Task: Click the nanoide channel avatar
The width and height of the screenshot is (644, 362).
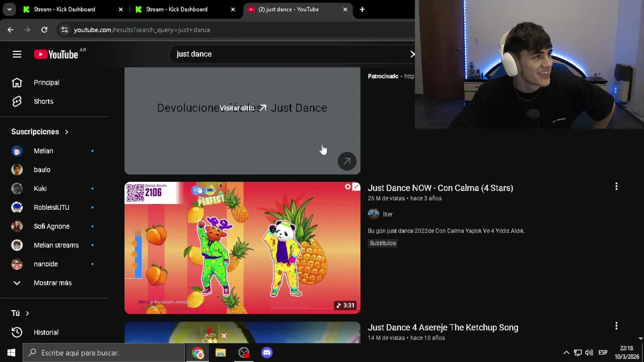Action: click(17, 264)
